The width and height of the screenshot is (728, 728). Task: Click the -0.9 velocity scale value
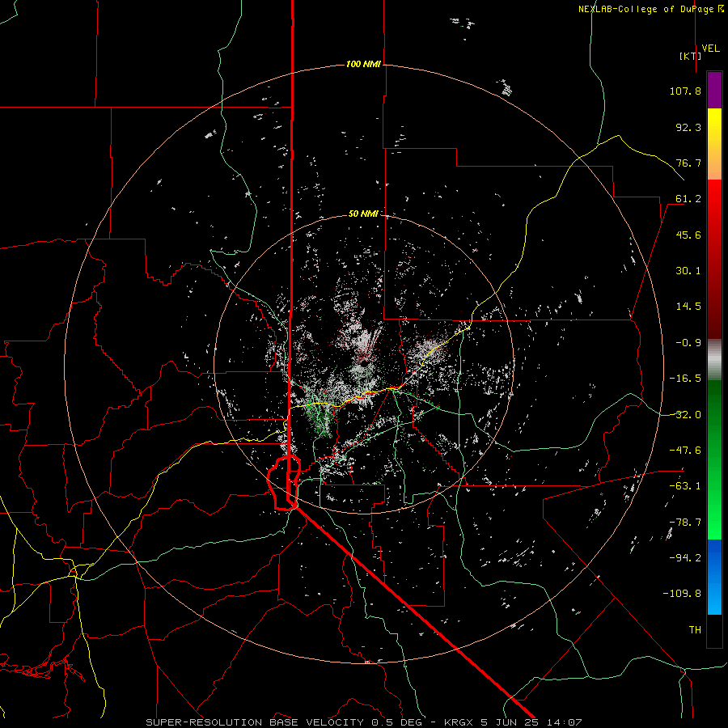tap(688, 343)
